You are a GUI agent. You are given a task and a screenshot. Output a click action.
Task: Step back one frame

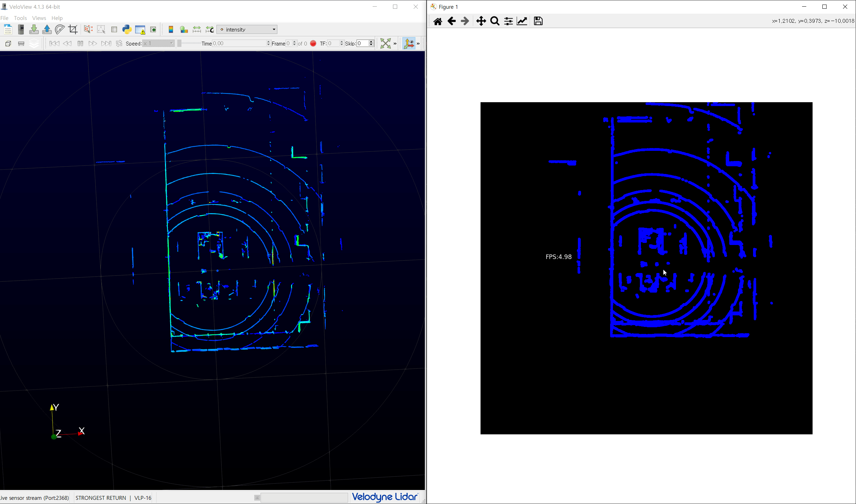pos(67,43)
